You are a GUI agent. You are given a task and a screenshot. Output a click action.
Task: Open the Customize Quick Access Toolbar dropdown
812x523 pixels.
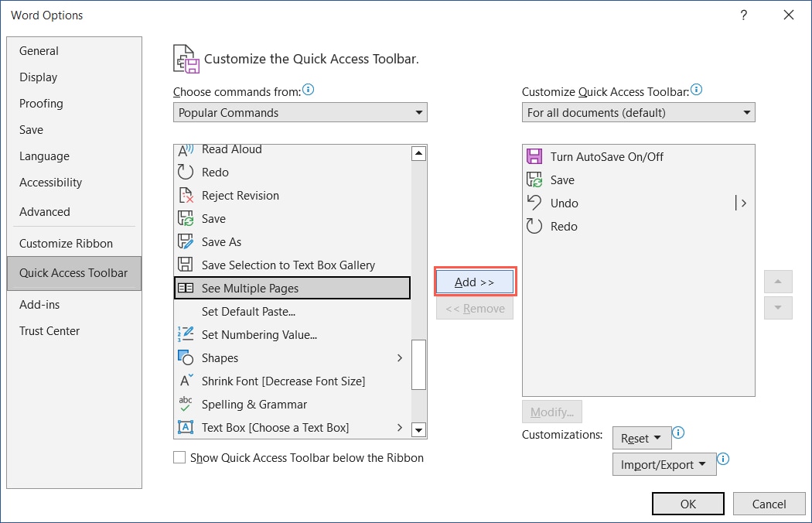click(x=639, y=112)
